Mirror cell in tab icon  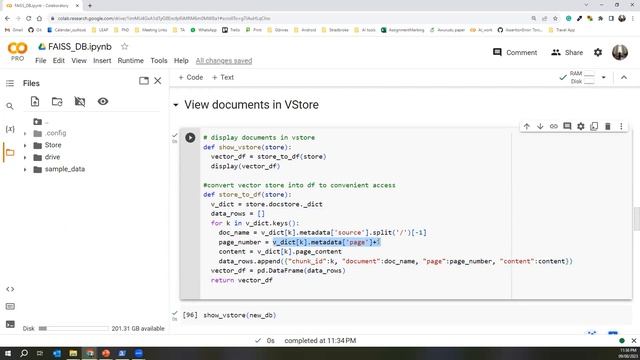click(x=594, y=127)
